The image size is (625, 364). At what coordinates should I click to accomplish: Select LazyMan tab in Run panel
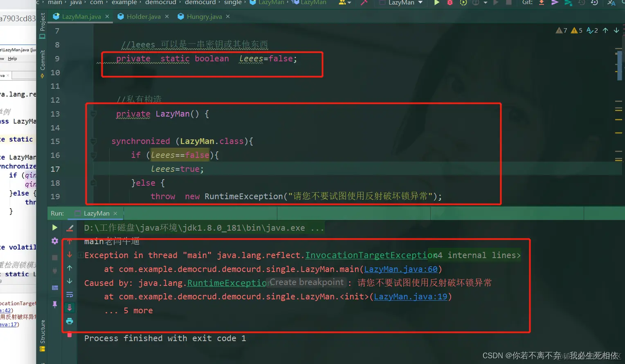[97, 213]
